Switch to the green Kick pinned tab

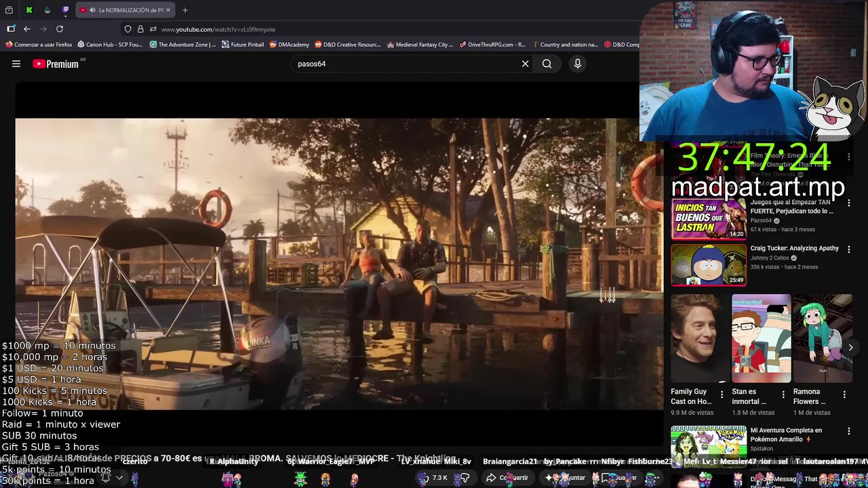(x=28, y=10)
